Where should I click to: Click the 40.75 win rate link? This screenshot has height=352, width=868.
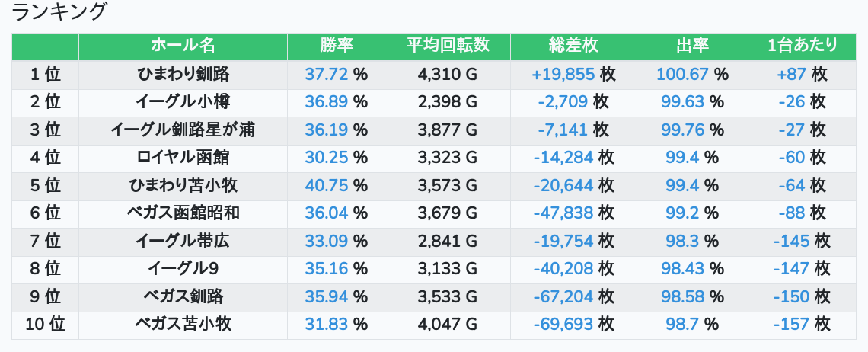(x=327, y=186)
